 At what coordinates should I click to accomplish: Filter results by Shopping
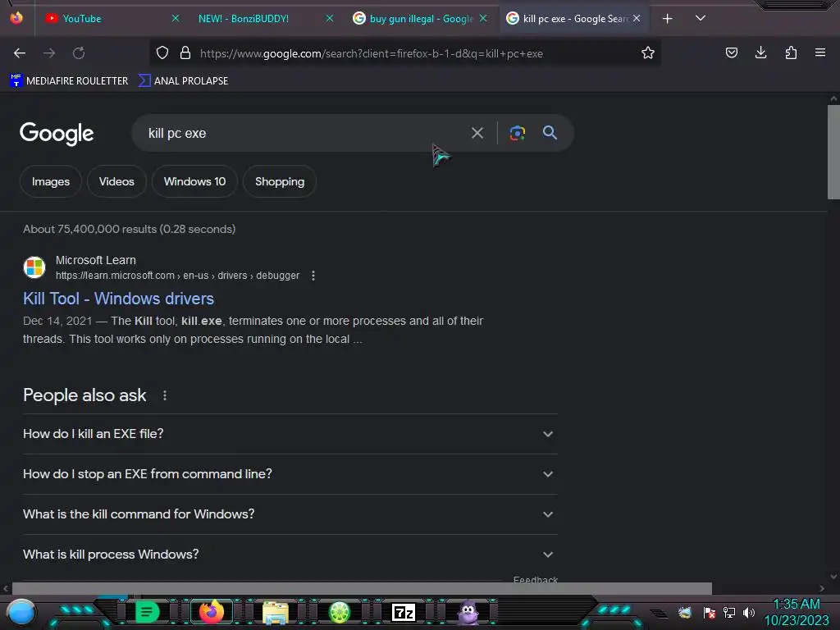[280, 181]
